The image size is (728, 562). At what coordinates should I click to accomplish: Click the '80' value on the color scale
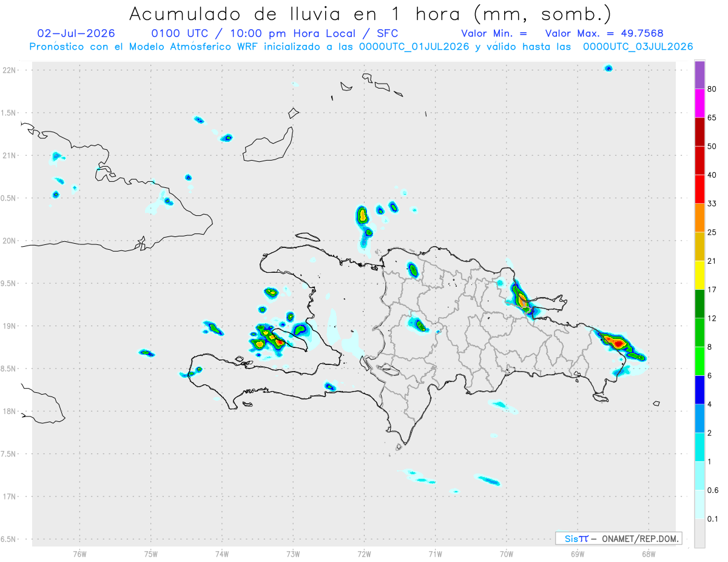tap(712, 89)
